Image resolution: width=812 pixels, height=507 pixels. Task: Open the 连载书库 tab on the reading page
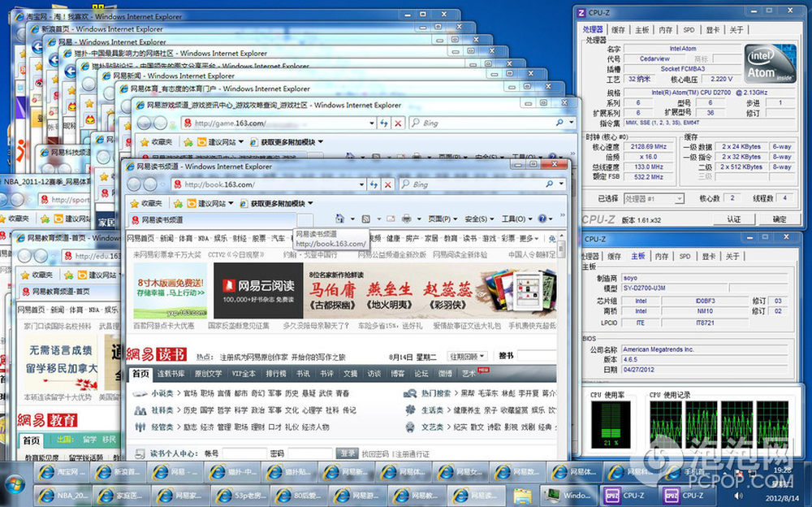pyautogui.click(x=171, y=373)
